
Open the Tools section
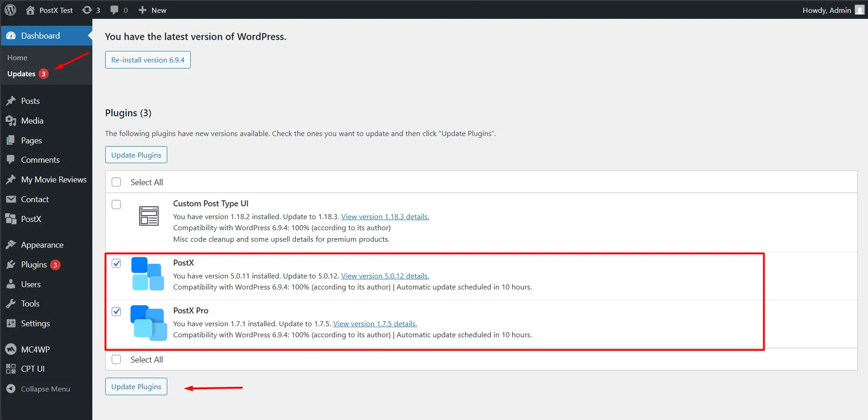point(29,303)
